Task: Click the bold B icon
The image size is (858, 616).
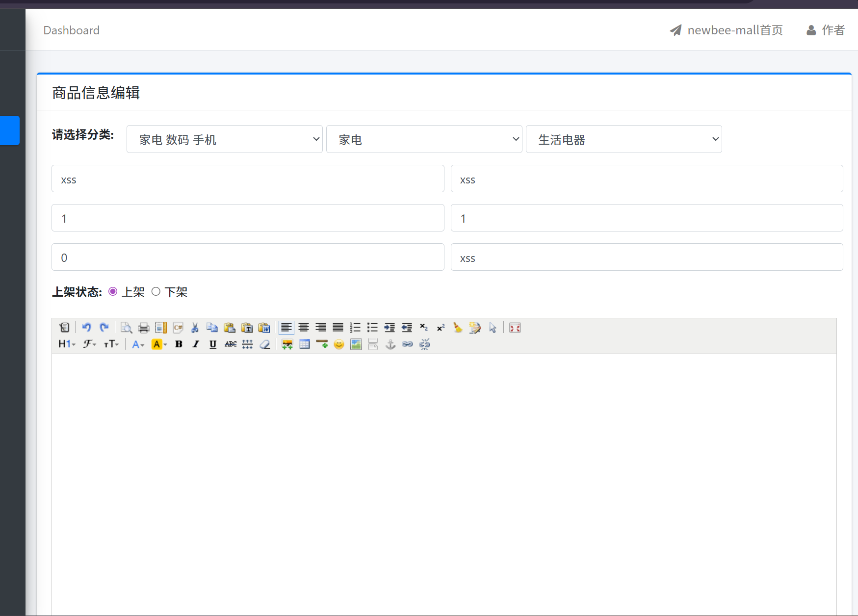Action: click(x=179, y=344)
